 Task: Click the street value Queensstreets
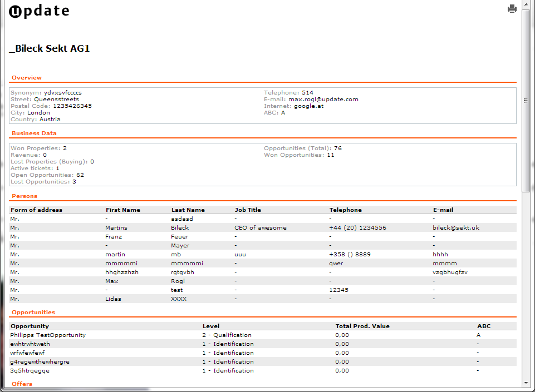tap(56, 99)
